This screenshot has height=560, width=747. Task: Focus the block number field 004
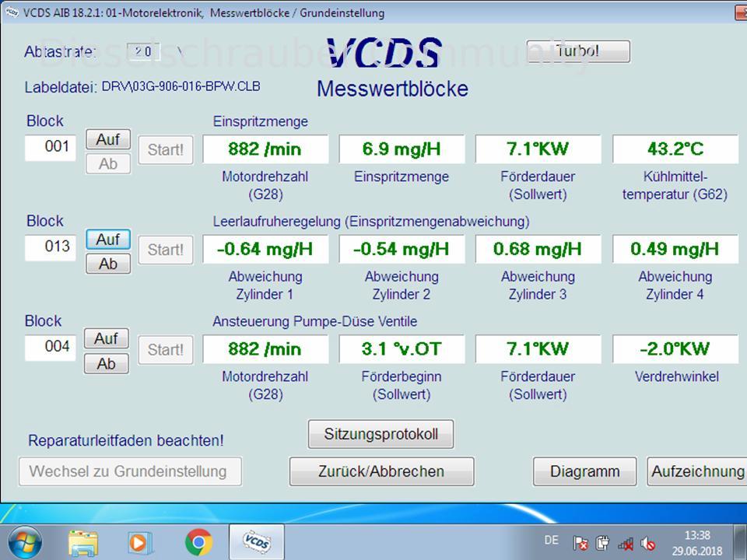coord(51,347)
